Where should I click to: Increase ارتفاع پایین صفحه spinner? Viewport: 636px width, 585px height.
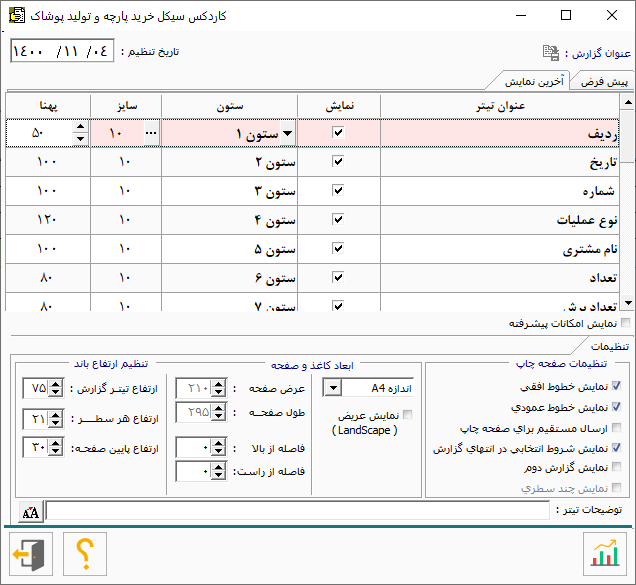(x=56, y=443)
